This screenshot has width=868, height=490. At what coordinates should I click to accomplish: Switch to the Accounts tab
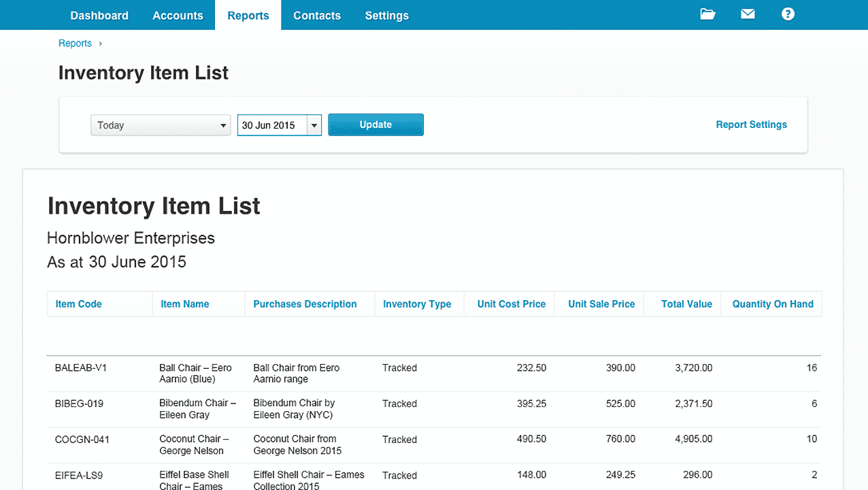pyautogui.click(x=178, y=16)
